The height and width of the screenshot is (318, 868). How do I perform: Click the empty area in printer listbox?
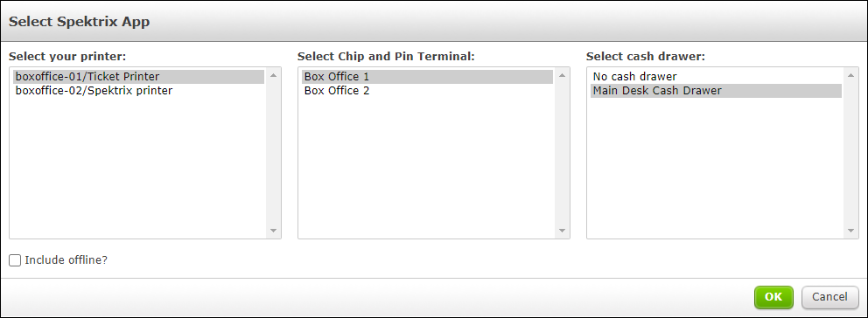pyautogui.click(x=138, y=168)
